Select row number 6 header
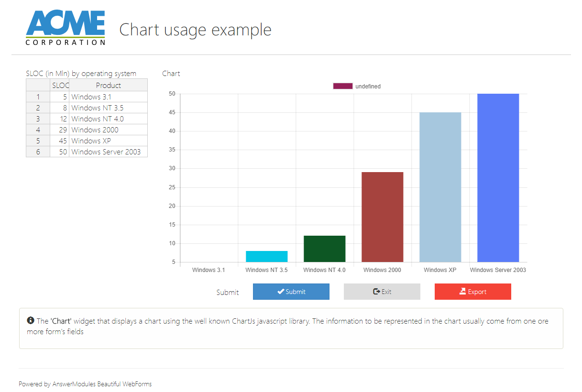Viewport: 582px width, 392px height. (38, 152)
